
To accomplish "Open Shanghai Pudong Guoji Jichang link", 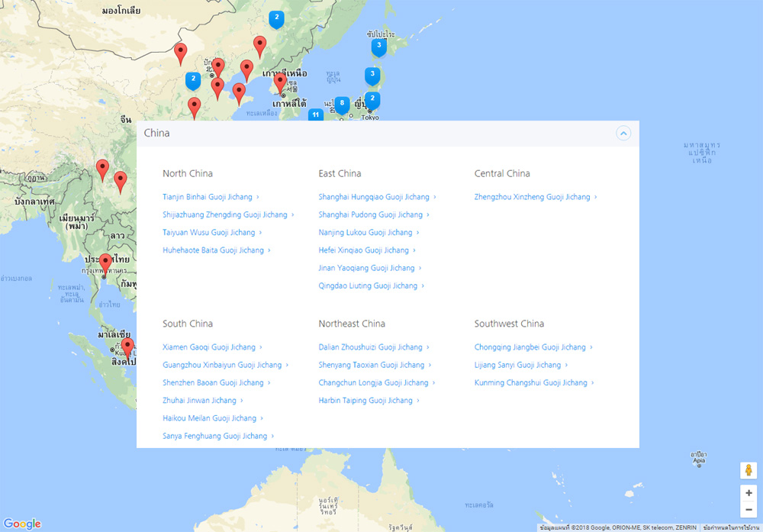I will pos(371,214).
